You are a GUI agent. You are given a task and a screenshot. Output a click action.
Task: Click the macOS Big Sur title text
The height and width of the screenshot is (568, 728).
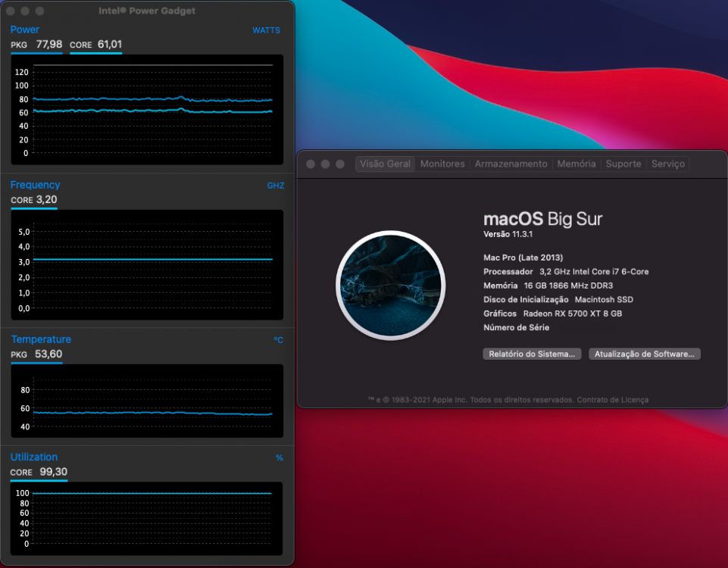coord(542,219)
